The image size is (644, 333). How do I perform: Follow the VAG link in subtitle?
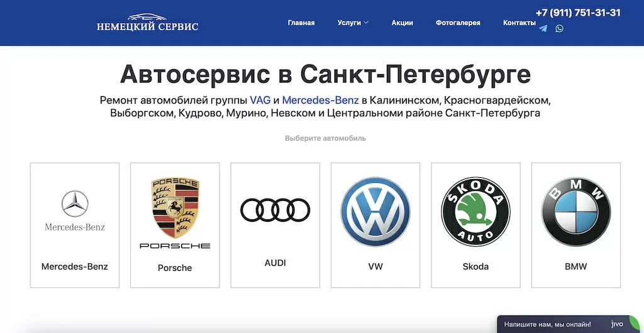pyautogui.click(x=260, y=101)
